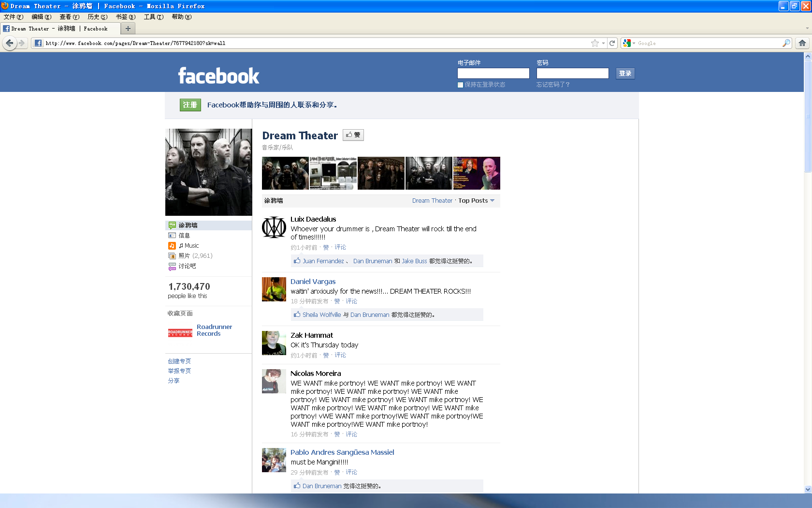Open the 编辑 menu
This screenshot has height=508, width=812.
pos(42,17)
